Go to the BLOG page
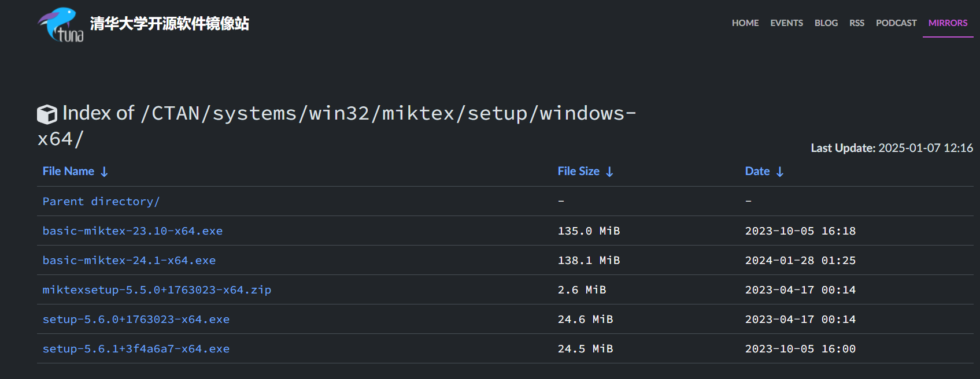The height and width of the screenshot is (379, 980). tap(826, 23)
